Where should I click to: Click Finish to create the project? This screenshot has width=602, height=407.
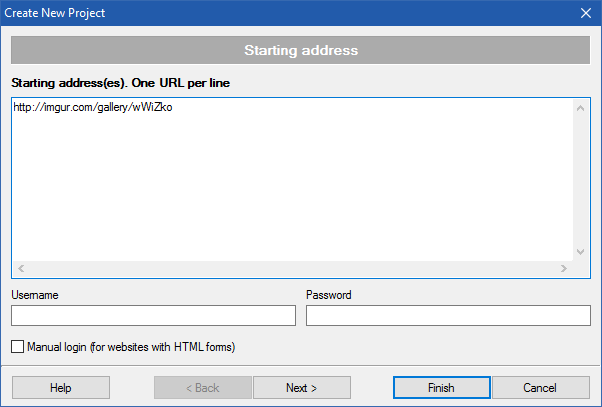click(442, 388)
